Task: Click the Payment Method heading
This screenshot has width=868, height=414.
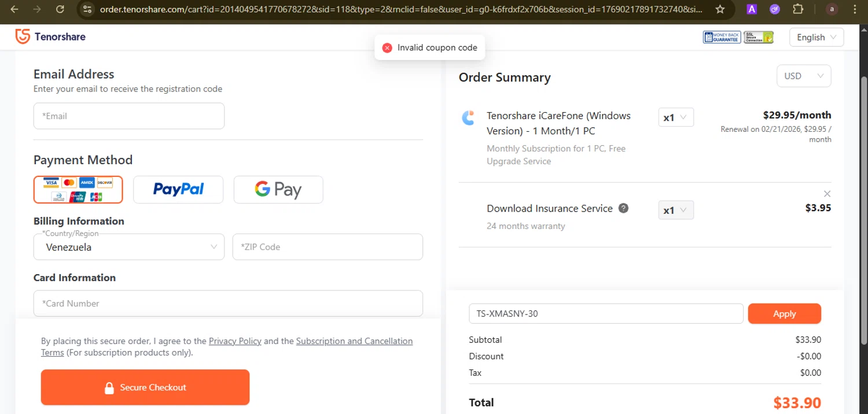Action: (83, 160)
